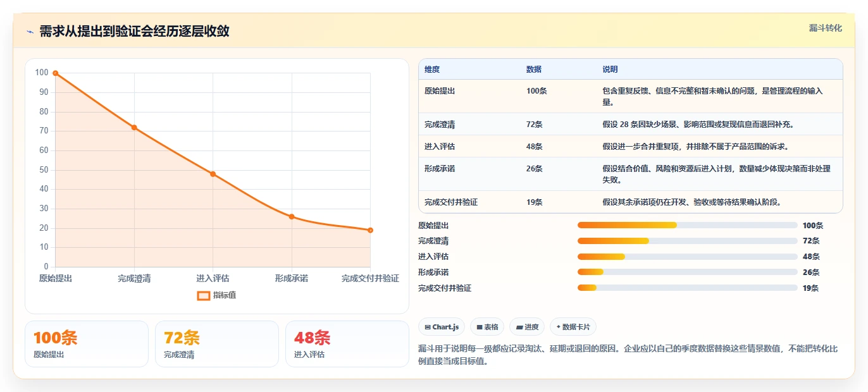Click the 100 y-axis tick label
The width and height of the screenshot is (868, 392).
[42, 73]
